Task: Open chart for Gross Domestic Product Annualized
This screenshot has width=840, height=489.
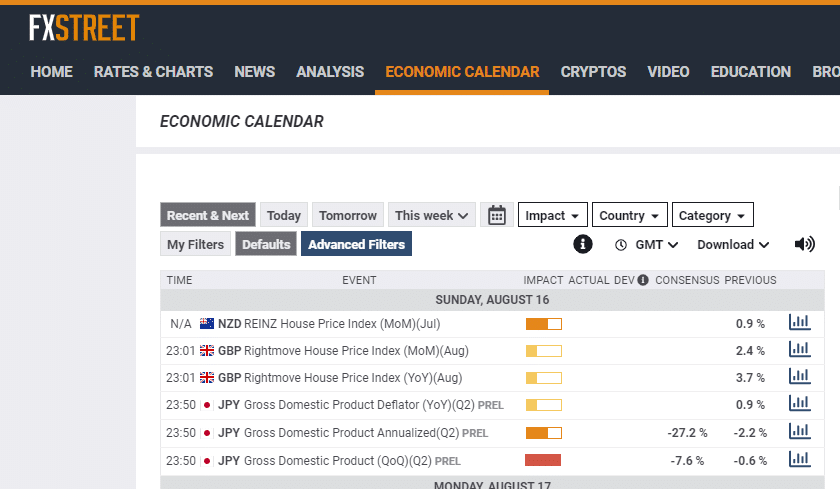Action: (x=799, y=432)
